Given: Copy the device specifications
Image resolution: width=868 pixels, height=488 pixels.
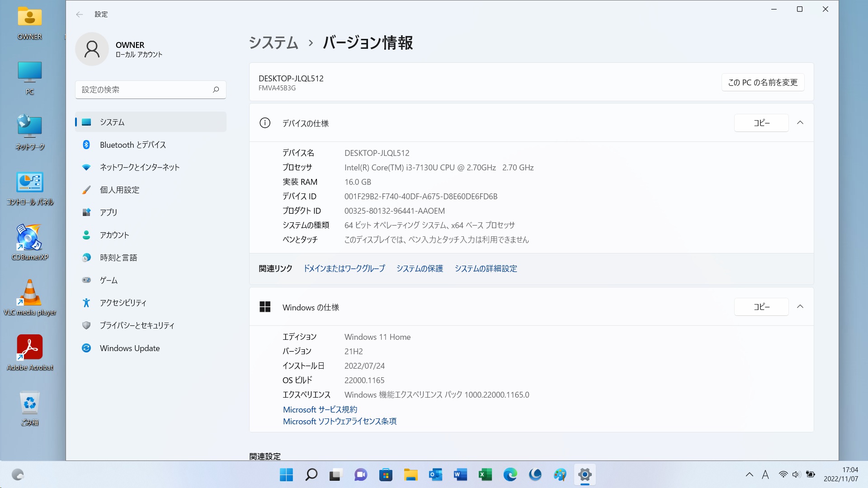Looking at the screenshot, I should coord(761,123).
